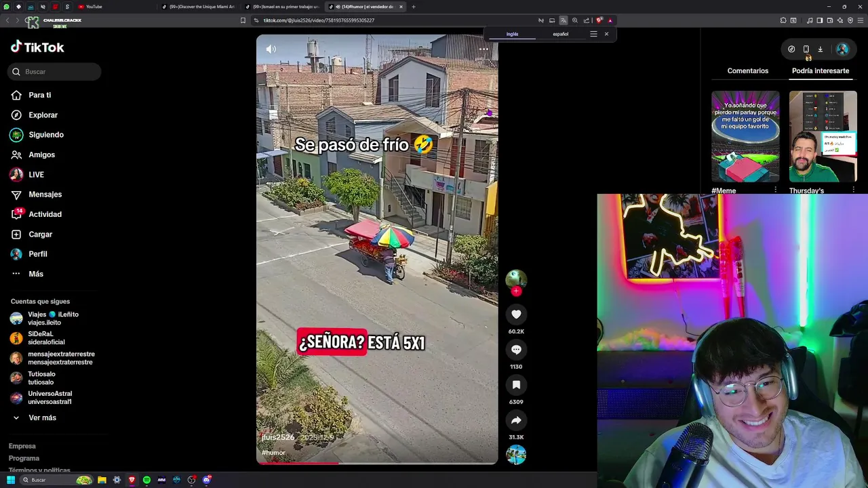Viewport: 868px width, 488px height.
Task: Click jluis2526 username on video
Action: (278, 438)
